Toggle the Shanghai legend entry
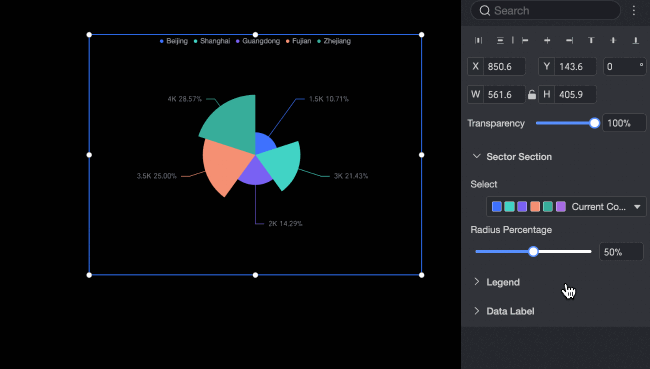 pos(212,41)
